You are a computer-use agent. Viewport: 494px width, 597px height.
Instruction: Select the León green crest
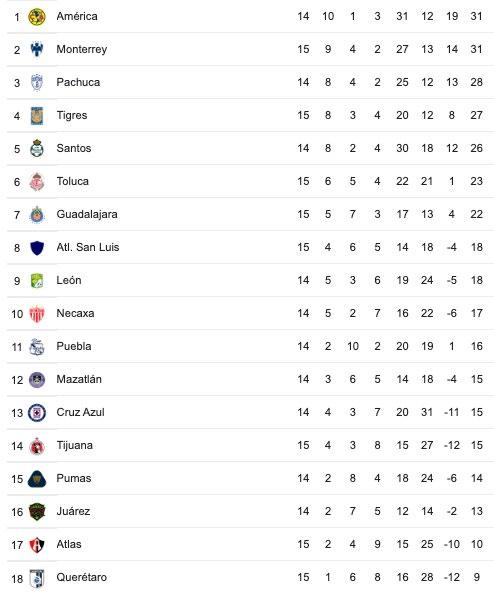[x=37, y=281]
